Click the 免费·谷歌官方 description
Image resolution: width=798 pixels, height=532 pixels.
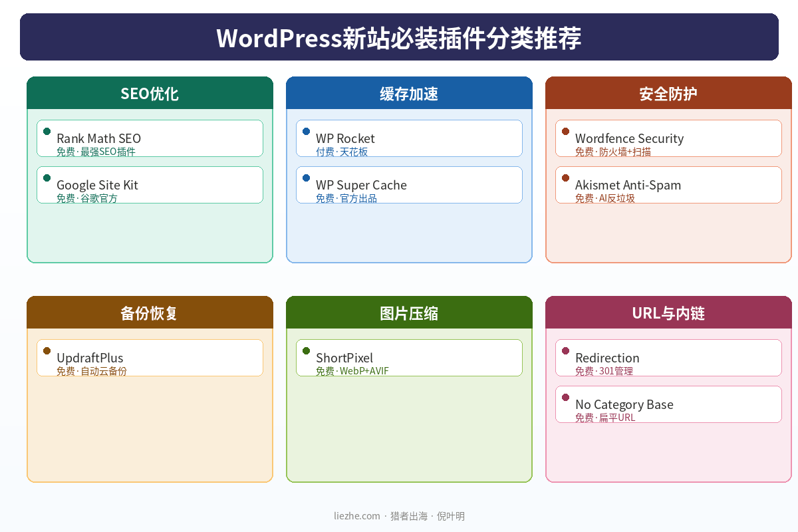(x=87, y=198)
